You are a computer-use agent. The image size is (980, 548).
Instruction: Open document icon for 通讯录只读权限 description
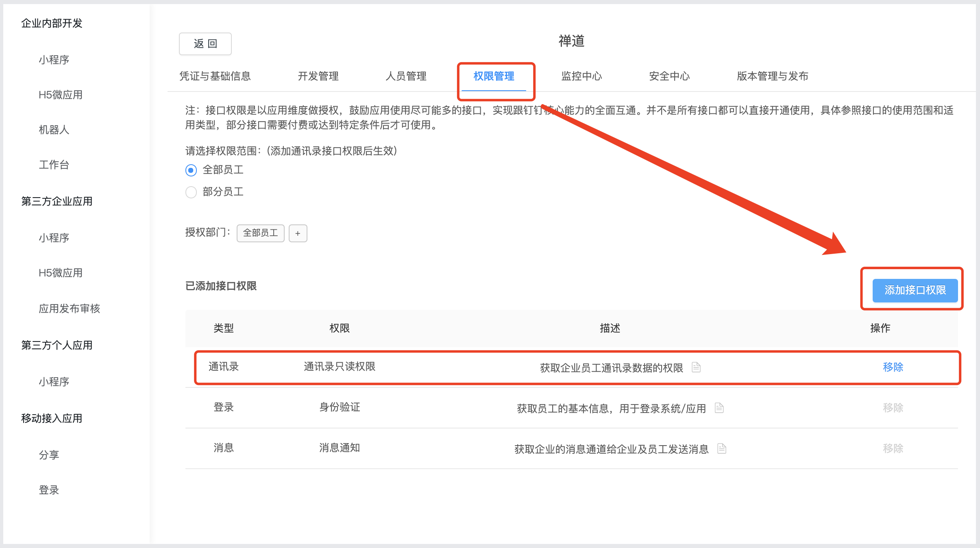click(x=696, y=367)
